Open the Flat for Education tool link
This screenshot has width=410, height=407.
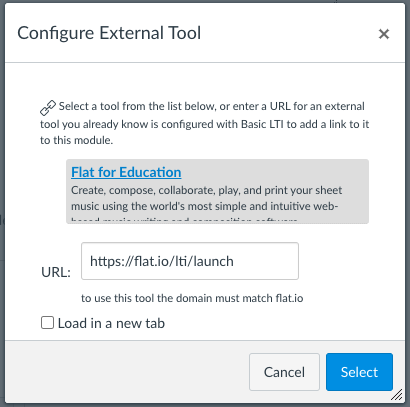coord(126,172)
